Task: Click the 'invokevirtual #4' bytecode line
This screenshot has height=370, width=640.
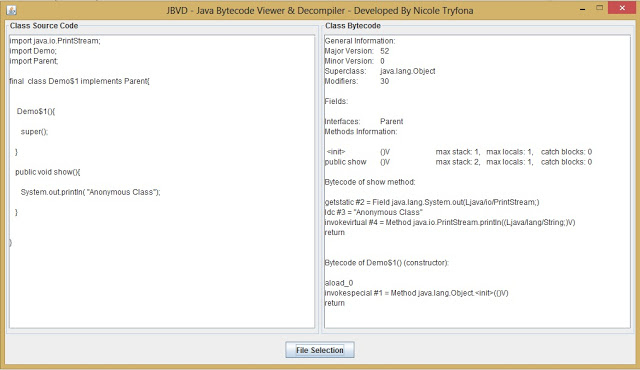Action: click(450, 222)
